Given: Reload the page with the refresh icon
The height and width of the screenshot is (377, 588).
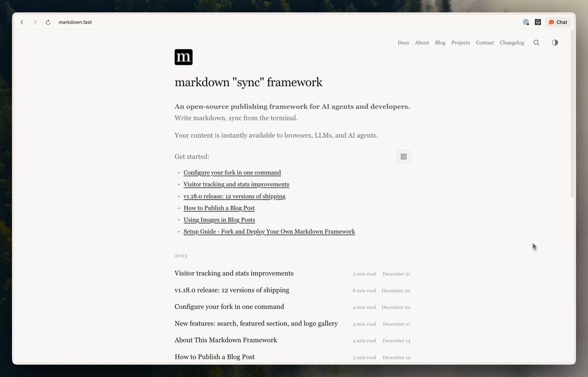Looking at the screenshot, I should [48, 22].
